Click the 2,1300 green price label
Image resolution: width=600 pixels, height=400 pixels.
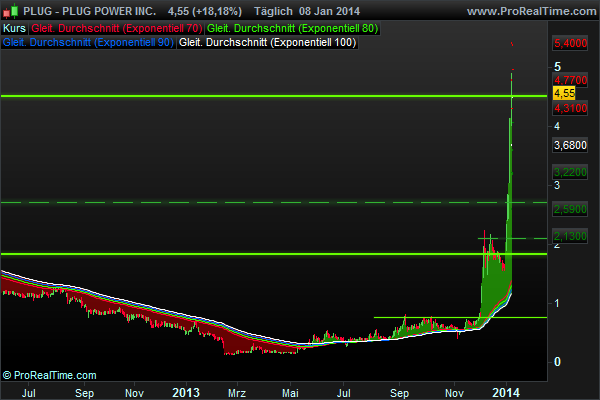pos(570,236)
